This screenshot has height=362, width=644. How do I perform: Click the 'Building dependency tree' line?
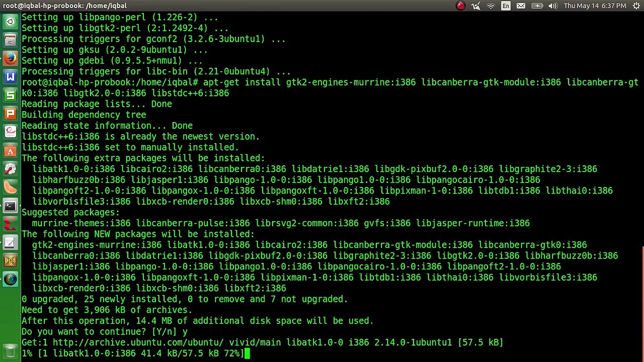click(84, 115)
